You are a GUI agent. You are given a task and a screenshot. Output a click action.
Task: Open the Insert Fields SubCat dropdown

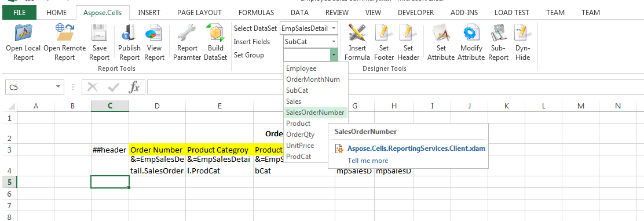pyautogui.click(x=334, y=42)
